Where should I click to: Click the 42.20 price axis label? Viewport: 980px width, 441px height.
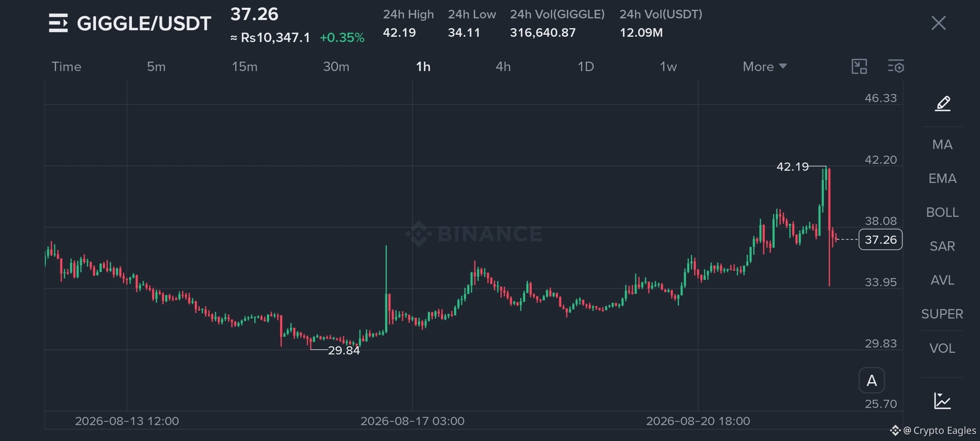881,160
